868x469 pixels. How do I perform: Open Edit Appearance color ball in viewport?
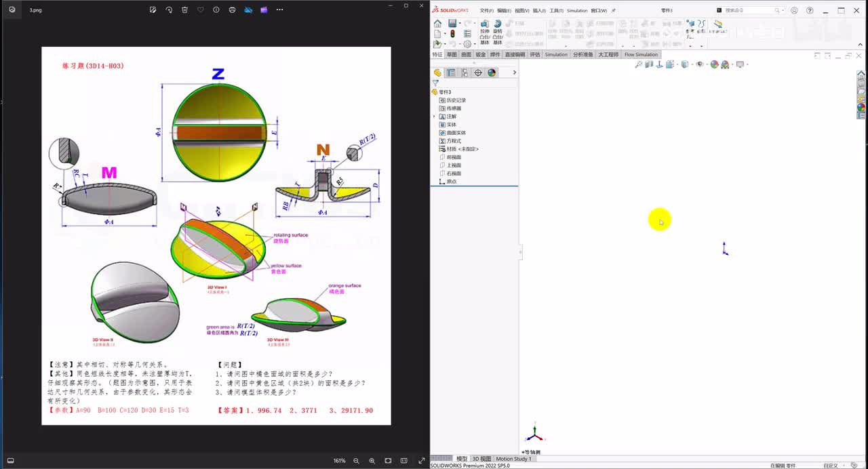[714, 64]
